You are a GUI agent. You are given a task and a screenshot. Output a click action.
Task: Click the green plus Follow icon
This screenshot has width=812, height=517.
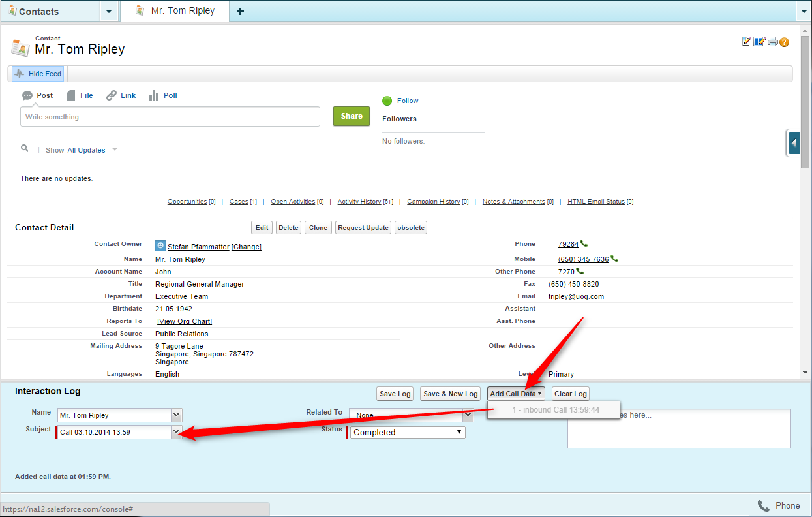click(387, 101)
